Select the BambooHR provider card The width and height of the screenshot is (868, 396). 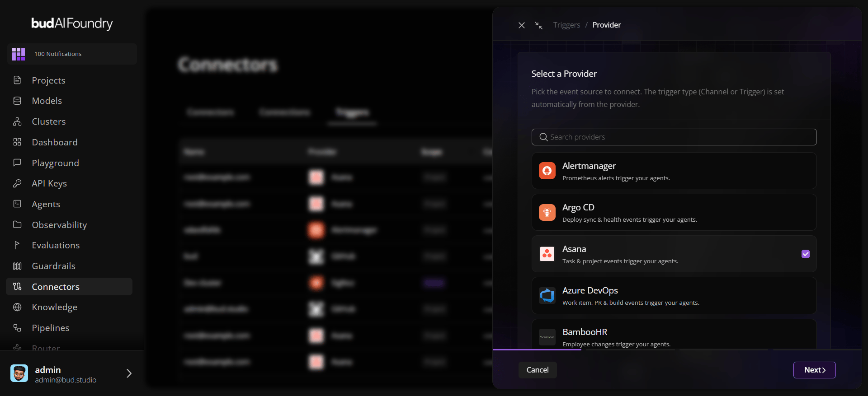(x=674, y=334)
